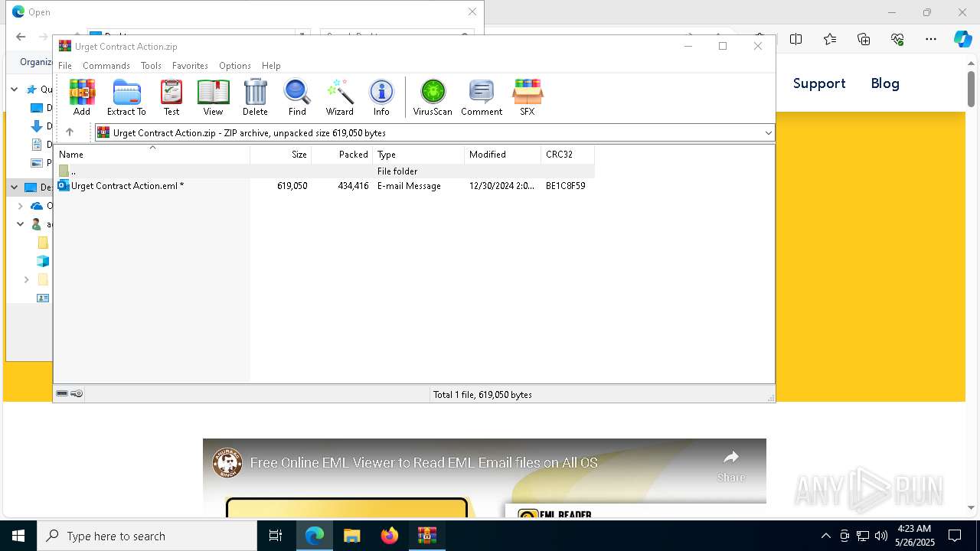
Task: Show hidden system tray icons chevron
Action: (825, 536)
